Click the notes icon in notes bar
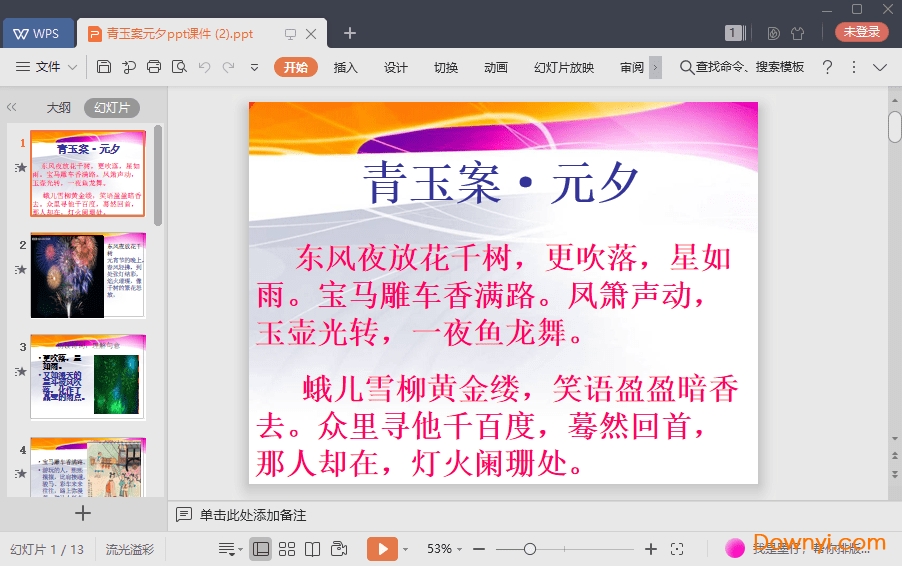 point(184,514)
